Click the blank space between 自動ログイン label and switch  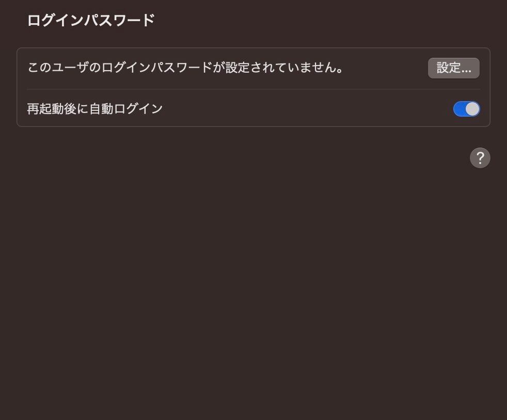(307, 109)
